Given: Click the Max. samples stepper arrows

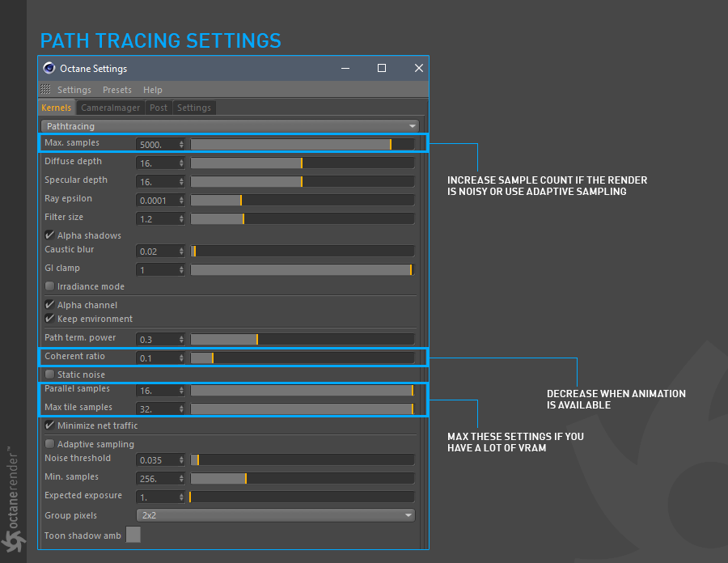Looking at the screenshot, I should coord(181,144).
